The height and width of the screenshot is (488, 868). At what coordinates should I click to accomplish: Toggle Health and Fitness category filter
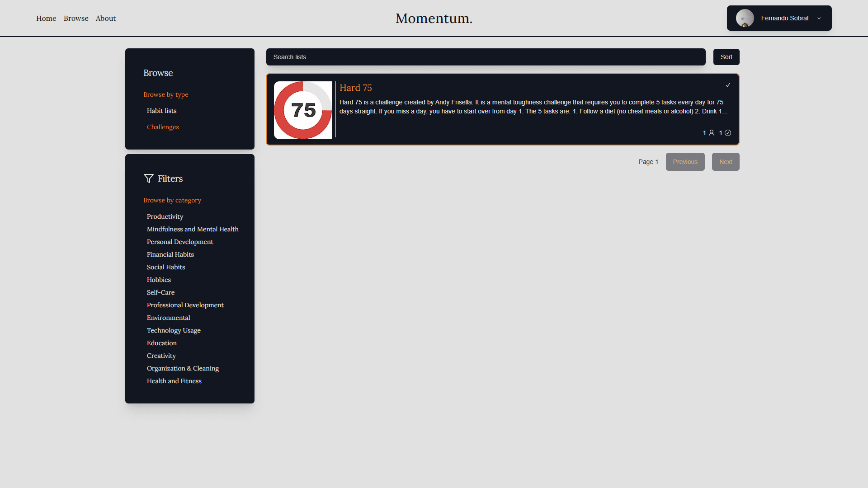click(x=175, y=381)
